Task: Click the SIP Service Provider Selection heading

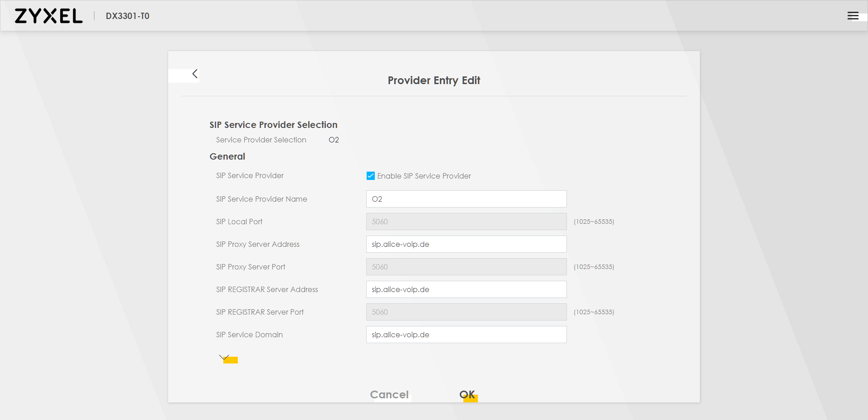Action: 273,125
